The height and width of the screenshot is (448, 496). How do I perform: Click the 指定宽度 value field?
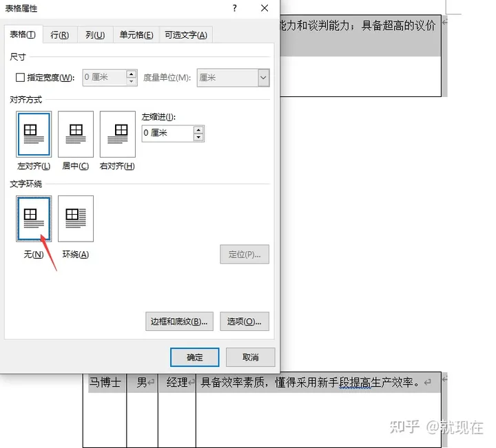[105, 78]
